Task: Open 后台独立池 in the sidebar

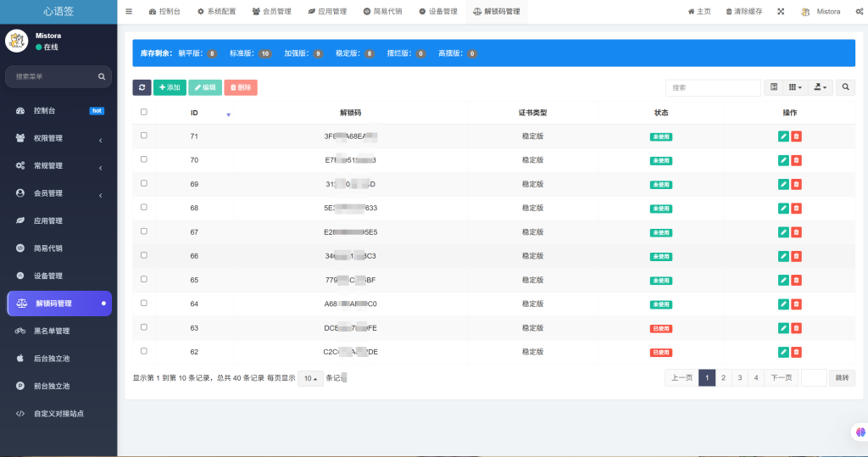Action: pos(58,359)
